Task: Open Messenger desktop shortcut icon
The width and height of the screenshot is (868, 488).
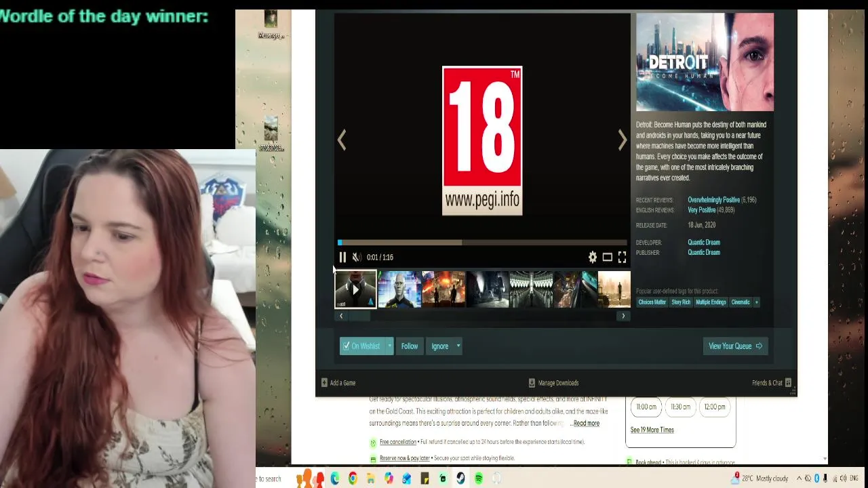Action: (x=271, y=23)
